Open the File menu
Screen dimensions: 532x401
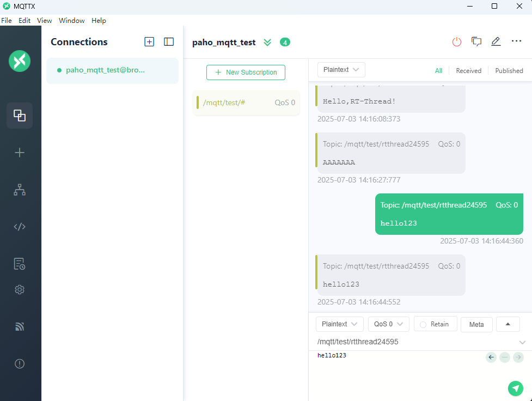click(7, 21)
